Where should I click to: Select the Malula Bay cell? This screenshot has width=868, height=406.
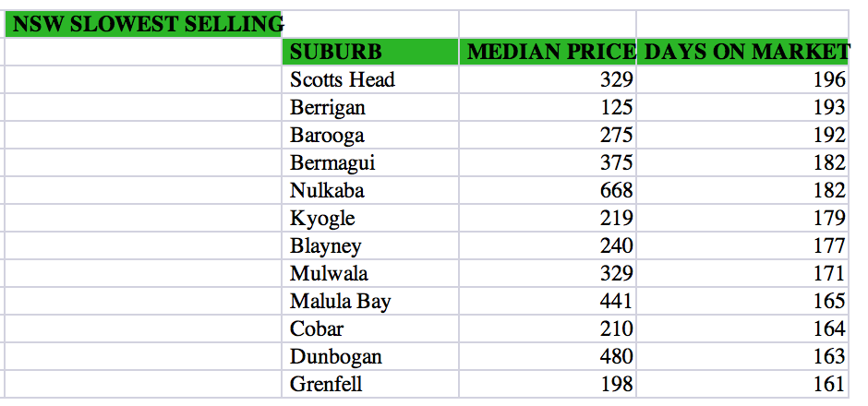pyautogui.click(x=370, y=301)
